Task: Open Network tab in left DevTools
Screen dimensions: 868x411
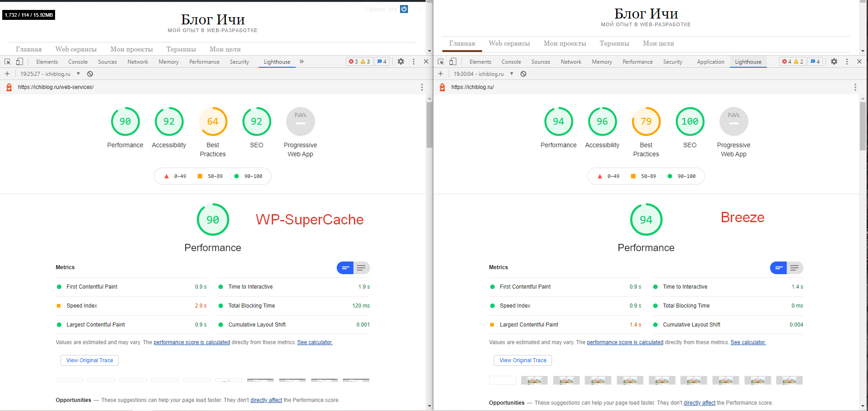Action: click(138, 62)
